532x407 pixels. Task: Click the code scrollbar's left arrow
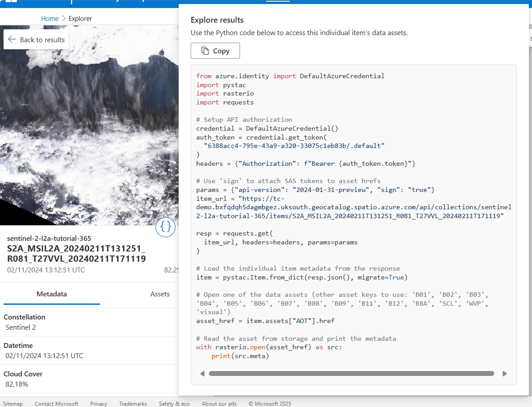click(x=202, y=374)
